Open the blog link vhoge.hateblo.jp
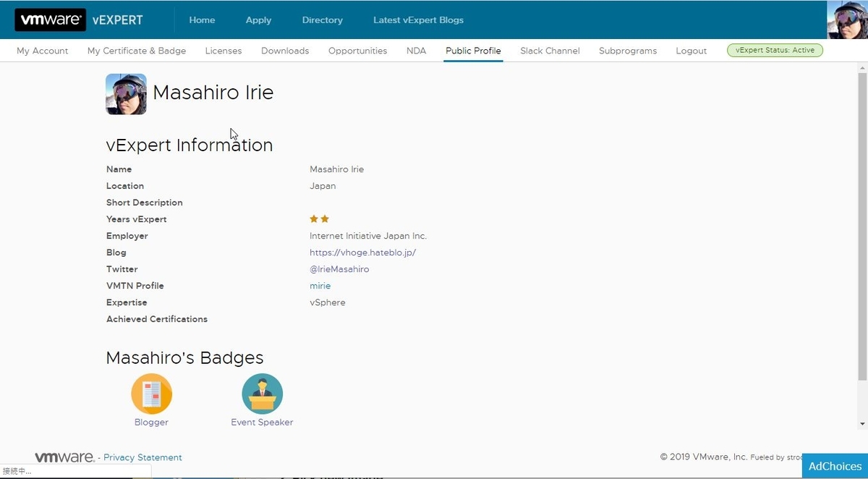The height and width of the screenshot is (479, 868). tap(362, 253)
